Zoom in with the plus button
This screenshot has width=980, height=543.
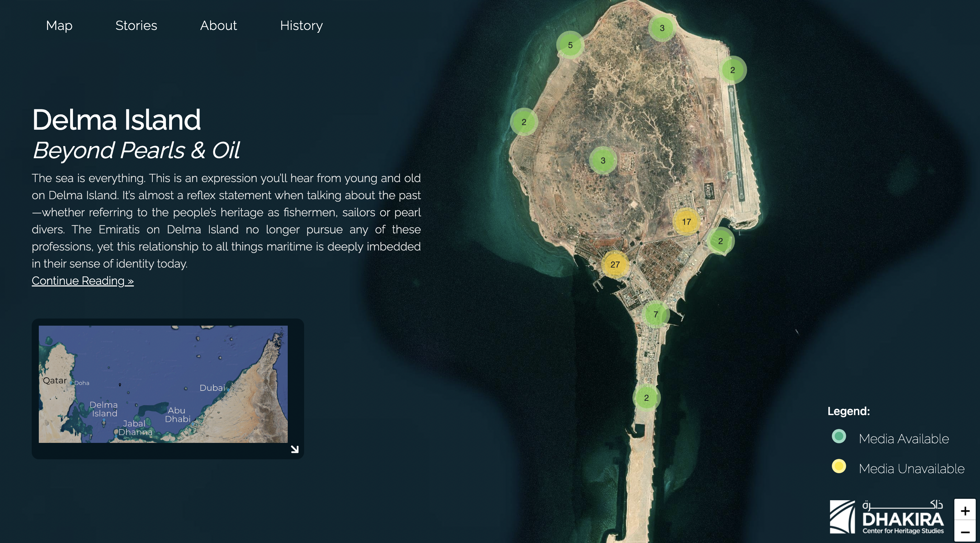964,511
